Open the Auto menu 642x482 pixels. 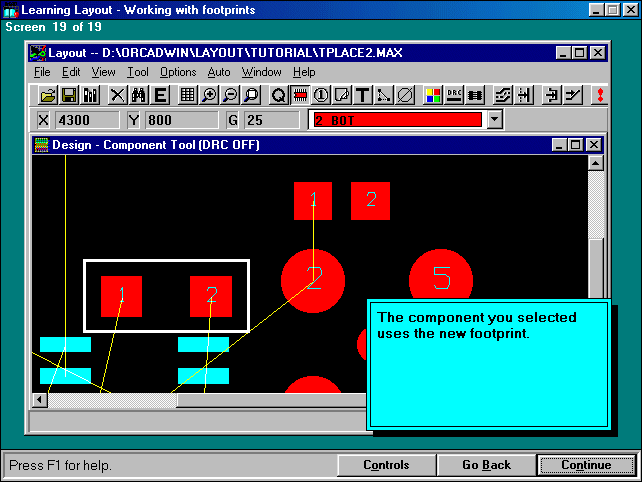click(218, 72)
